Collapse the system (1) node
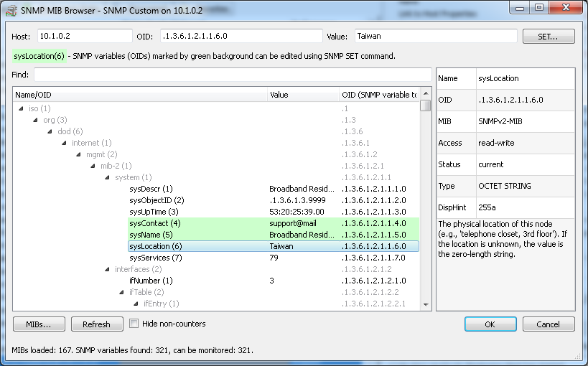 [x=108, y=177]
